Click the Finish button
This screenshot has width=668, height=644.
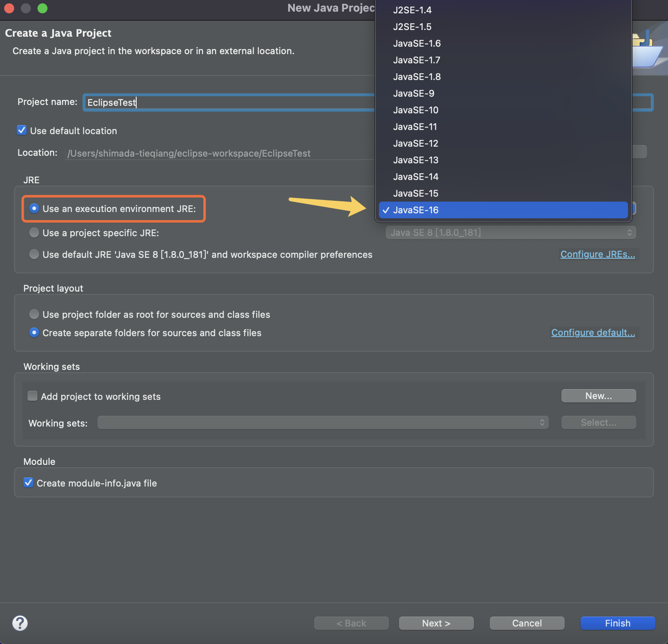pos(617,623)
